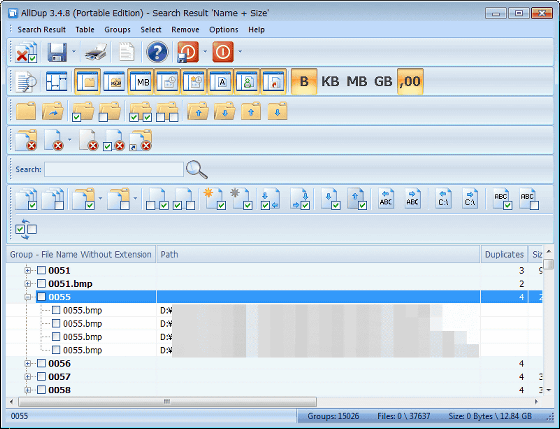Screen dimensions: 560x429
Task: Select the KB size unit
Action: [x=330, y=82]
